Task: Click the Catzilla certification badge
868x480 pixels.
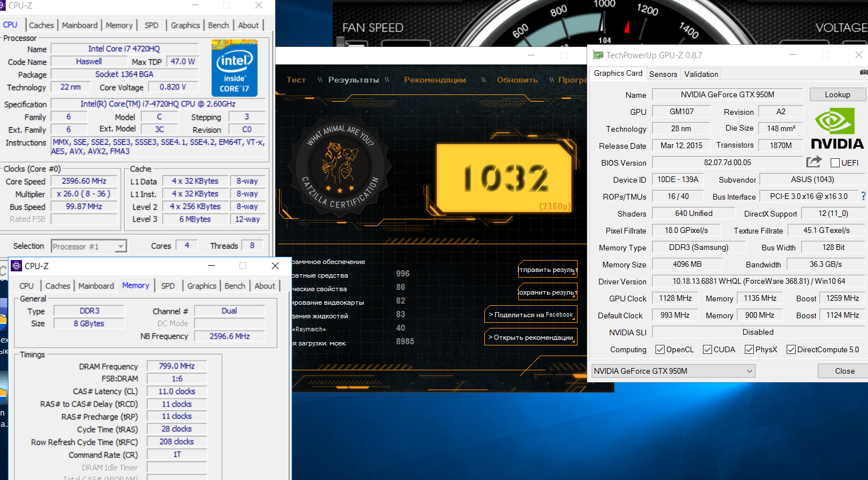Action: point(340,168)
